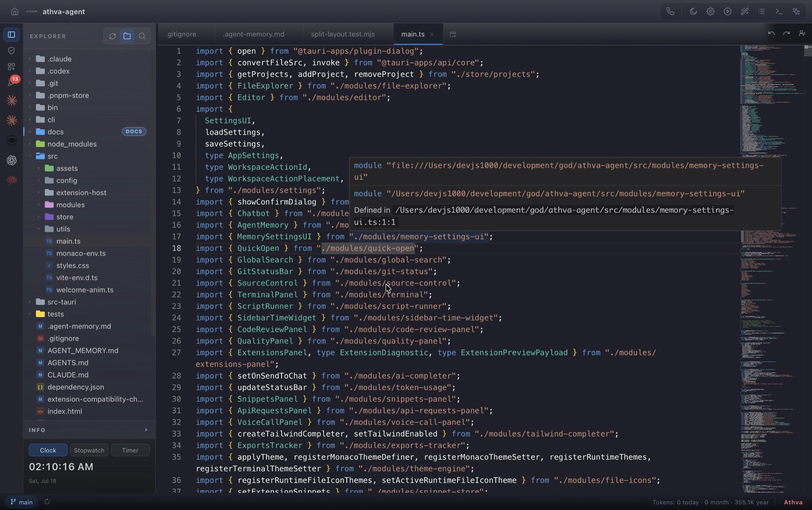This screenshot has width=812, height=510.
Task: Open the extensions grid-plus icon
Action: (x=12, y=67)
